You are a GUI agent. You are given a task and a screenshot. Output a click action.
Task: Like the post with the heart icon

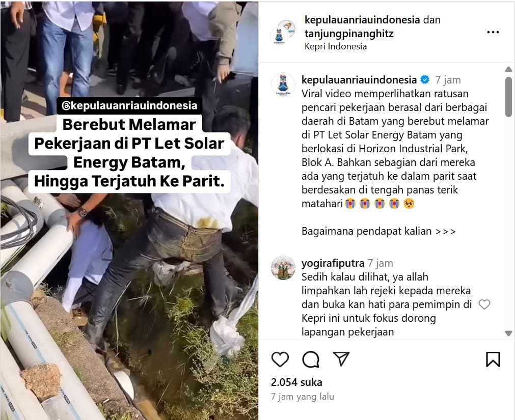click(x=280, y=359)
